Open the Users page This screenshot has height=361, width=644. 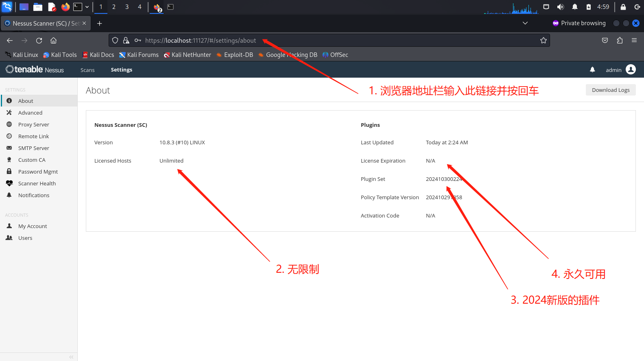click(x=39, y=238)
